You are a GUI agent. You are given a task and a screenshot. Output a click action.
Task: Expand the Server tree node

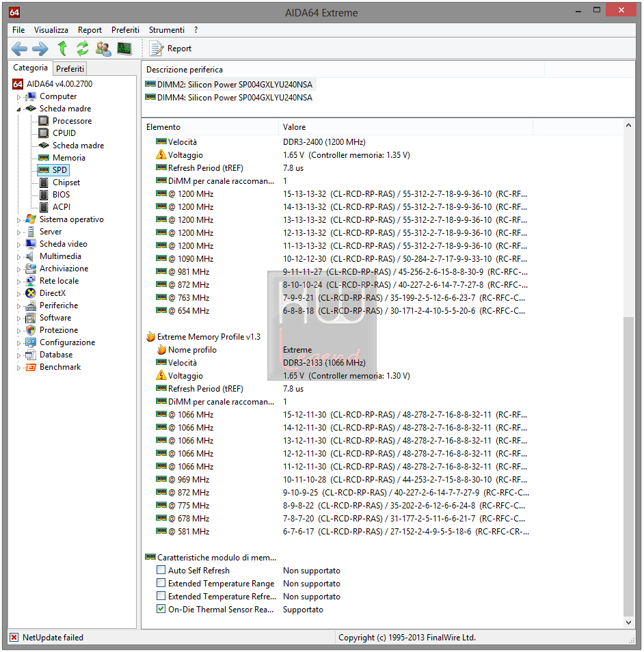(x=18, y=232)
